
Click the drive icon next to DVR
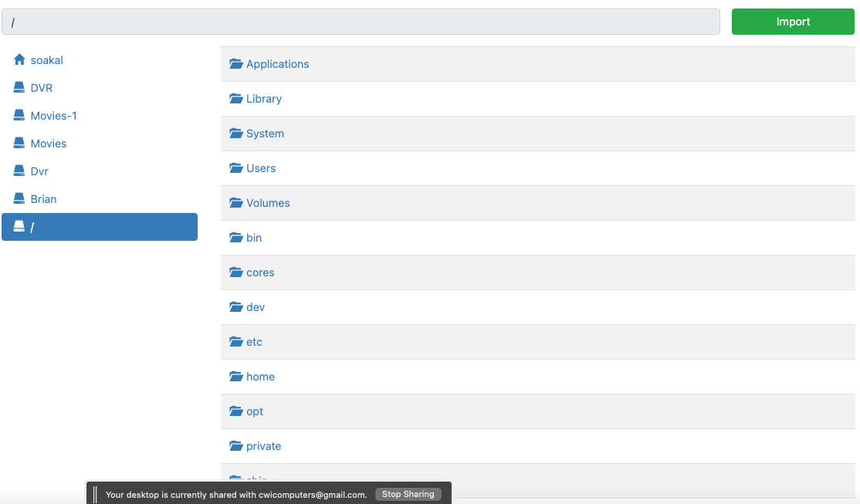pos(19,88)
